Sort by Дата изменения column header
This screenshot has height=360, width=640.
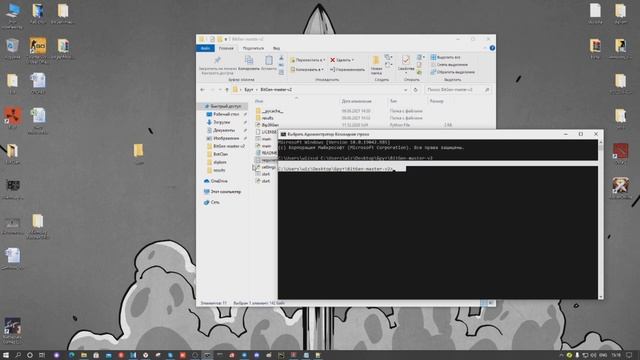click(356, 101)
